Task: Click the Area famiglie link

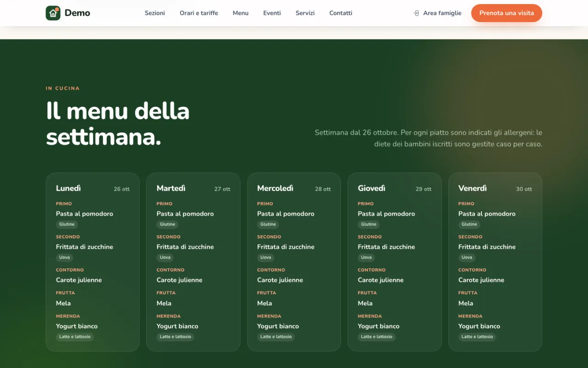Action: click(x=437, y=13)
